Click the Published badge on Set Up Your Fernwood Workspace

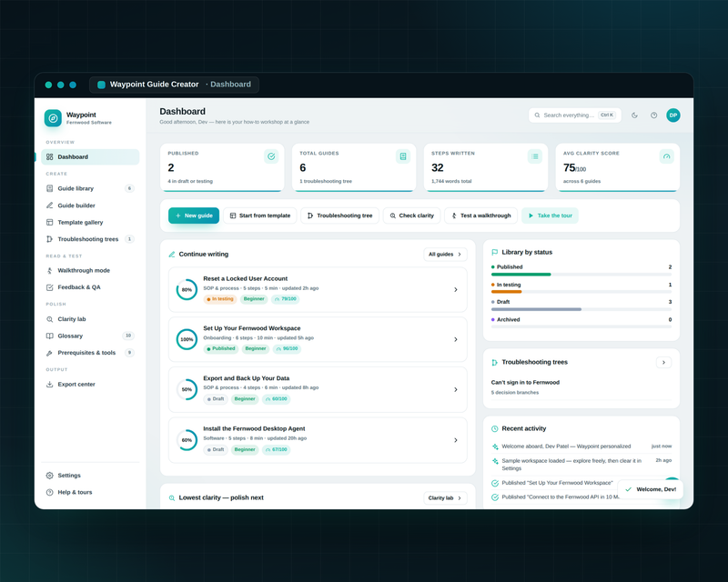pos(221,348)
